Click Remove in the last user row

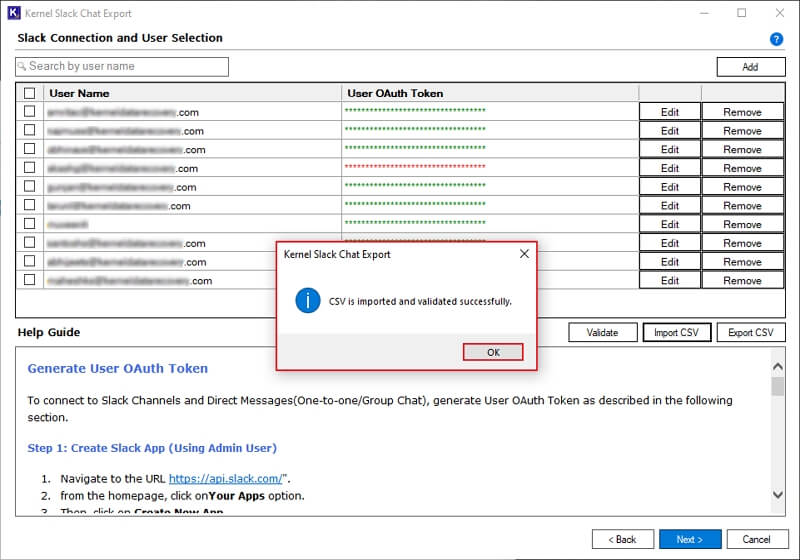742,281
